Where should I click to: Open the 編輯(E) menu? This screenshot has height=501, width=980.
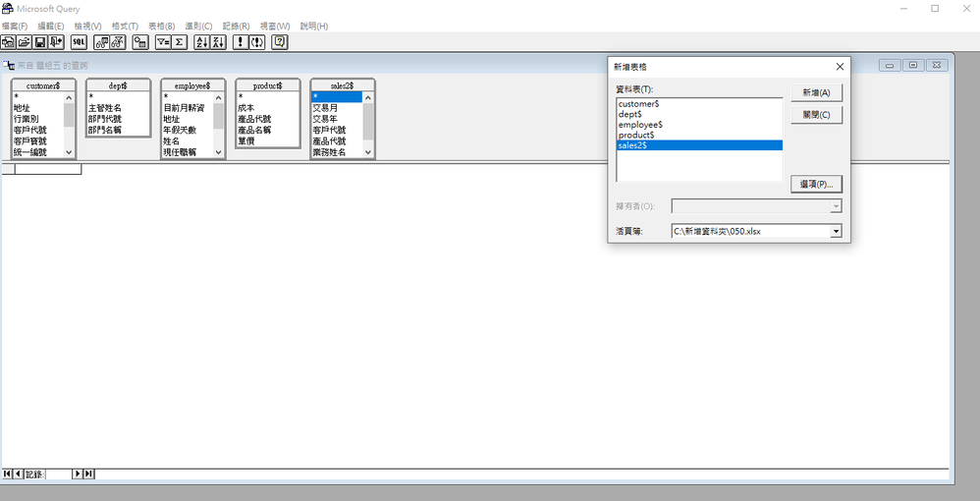point(51,27)
